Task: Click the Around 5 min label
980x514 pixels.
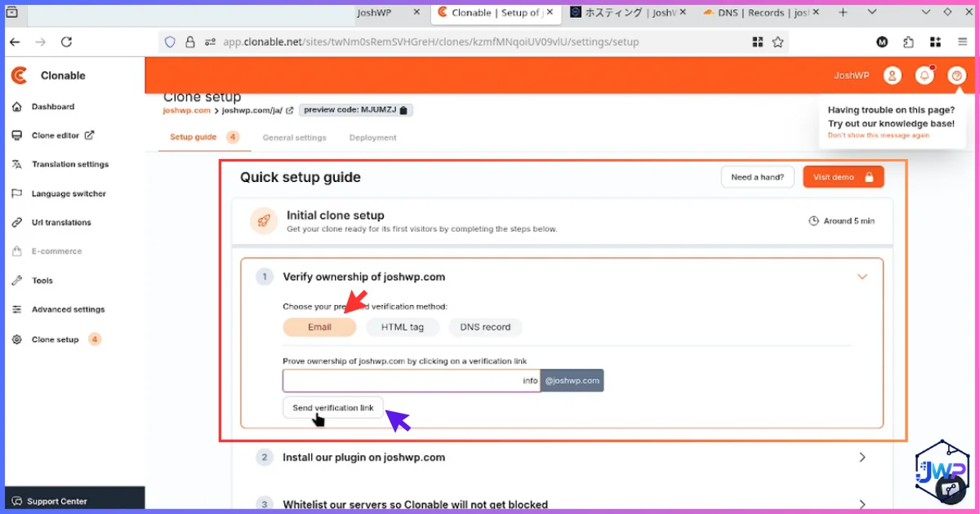Action: click(841, 221)
